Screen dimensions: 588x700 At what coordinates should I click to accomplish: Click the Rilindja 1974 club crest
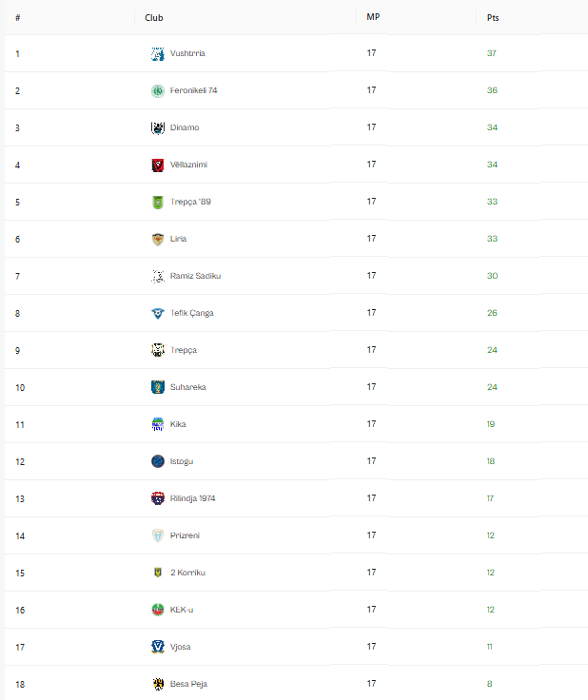(158, 498)
